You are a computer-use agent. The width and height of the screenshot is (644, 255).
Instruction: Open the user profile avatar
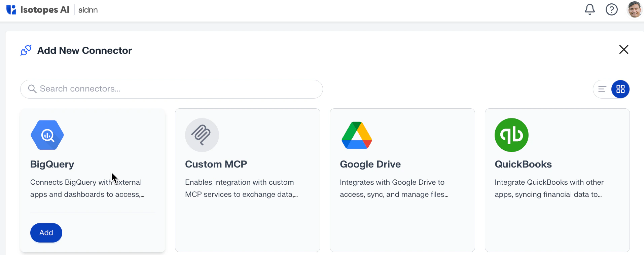(634, 9)
